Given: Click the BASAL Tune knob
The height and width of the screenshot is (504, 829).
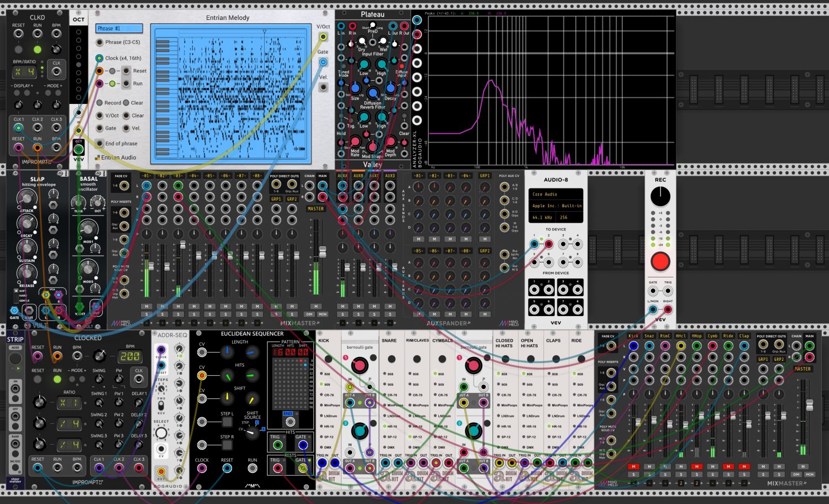Looking at the screenshot, I should 78,202.
